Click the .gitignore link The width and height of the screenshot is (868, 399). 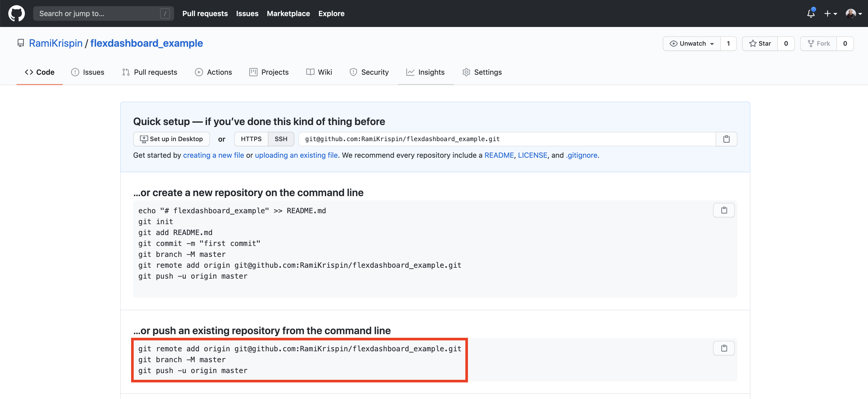(x=582, y=155)
